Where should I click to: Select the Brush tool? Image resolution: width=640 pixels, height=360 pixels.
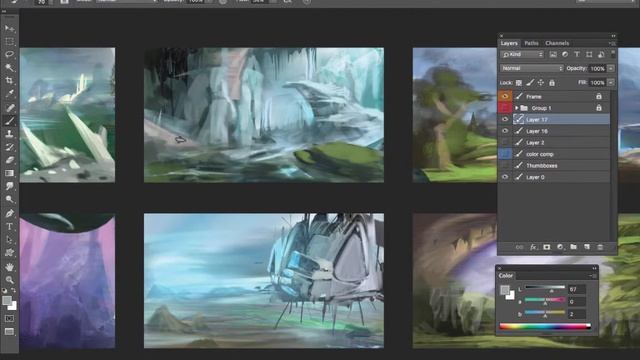point(9,121)
